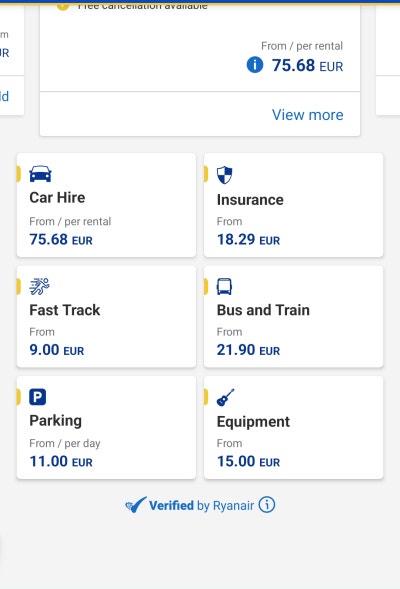
Task: Tap the car icon on Car Hire card
Action: [x=40, y=174]
